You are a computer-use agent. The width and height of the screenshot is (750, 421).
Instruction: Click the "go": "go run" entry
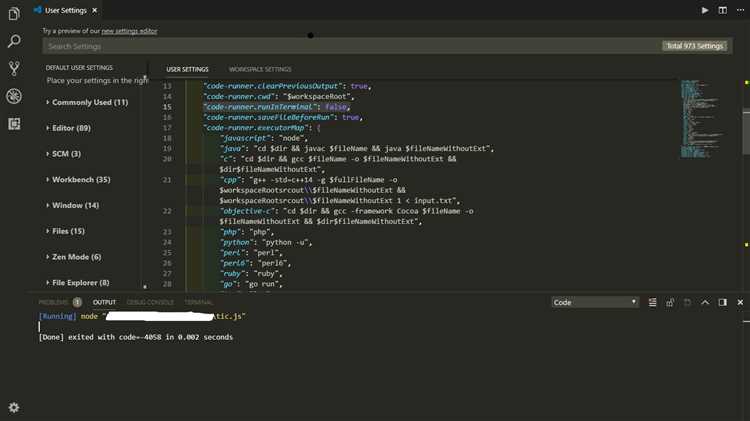click(x=251, y=285)
